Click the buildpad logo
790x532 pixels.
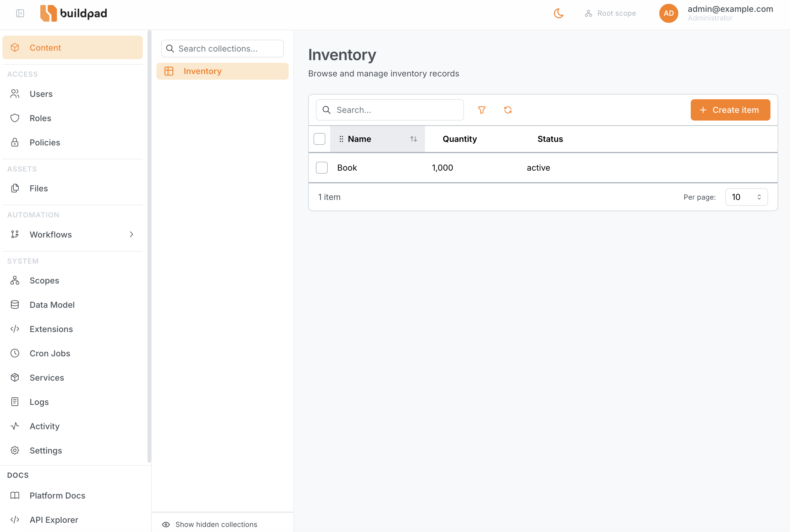click(x=73, y=13)
